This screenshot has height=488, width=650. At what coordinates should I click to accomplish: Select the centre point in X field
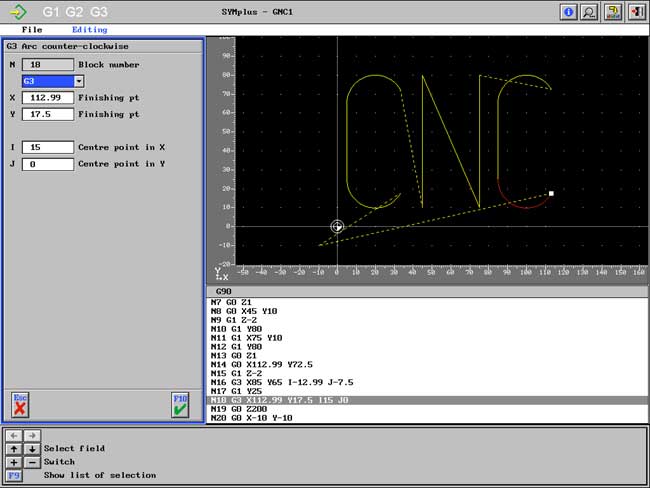(x=47, y=147)
